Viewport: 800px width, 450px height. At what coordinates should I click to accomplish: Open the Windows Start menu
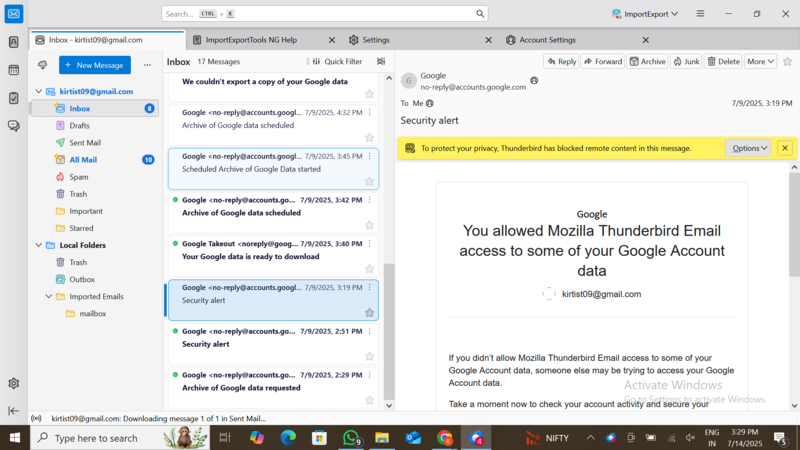(x=15, y=438)
